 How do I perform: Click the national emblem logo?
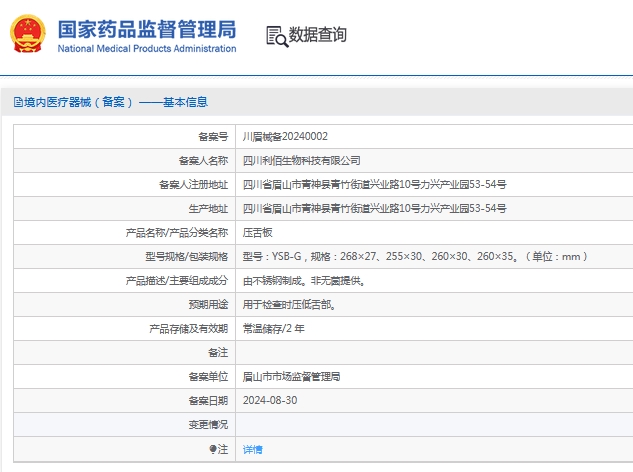click(x=27, y=34)
